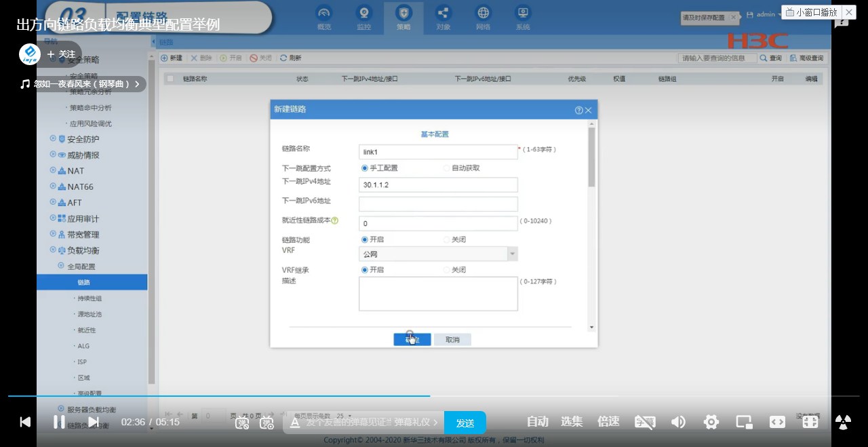Click the 系统 system icon

[522, 14]
